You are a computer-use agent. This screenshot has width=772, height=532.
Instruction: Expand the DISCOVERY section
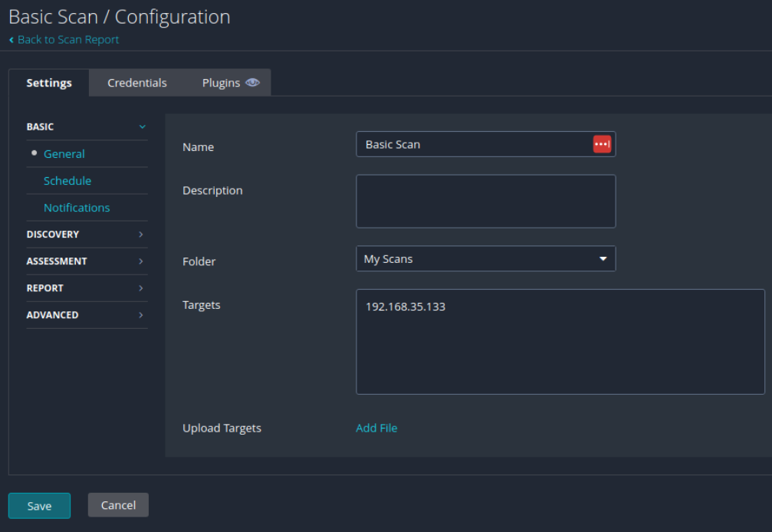(x=86, y=235)
